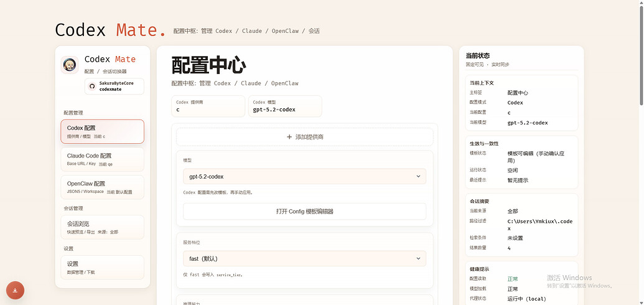This screenshot has width=644, height=305.
Task: Click the 运行状态 value 空闲
Action: coord(513,170)
